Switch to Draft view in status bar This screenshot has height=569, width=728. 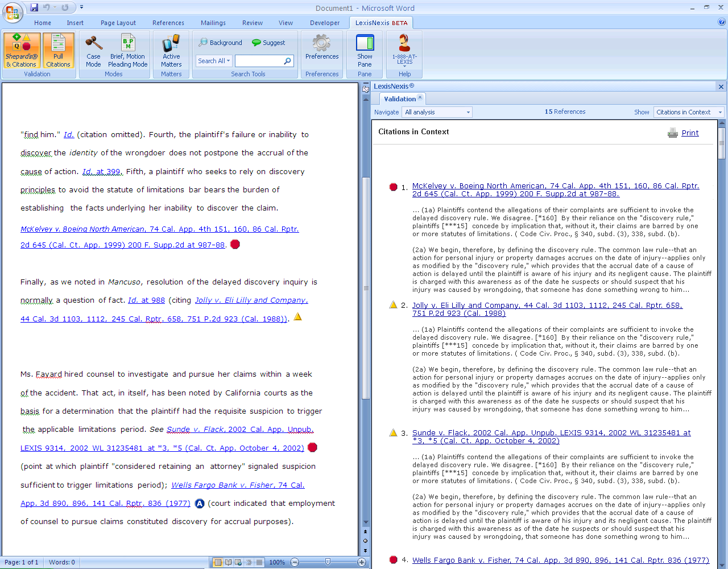[259, 562]
